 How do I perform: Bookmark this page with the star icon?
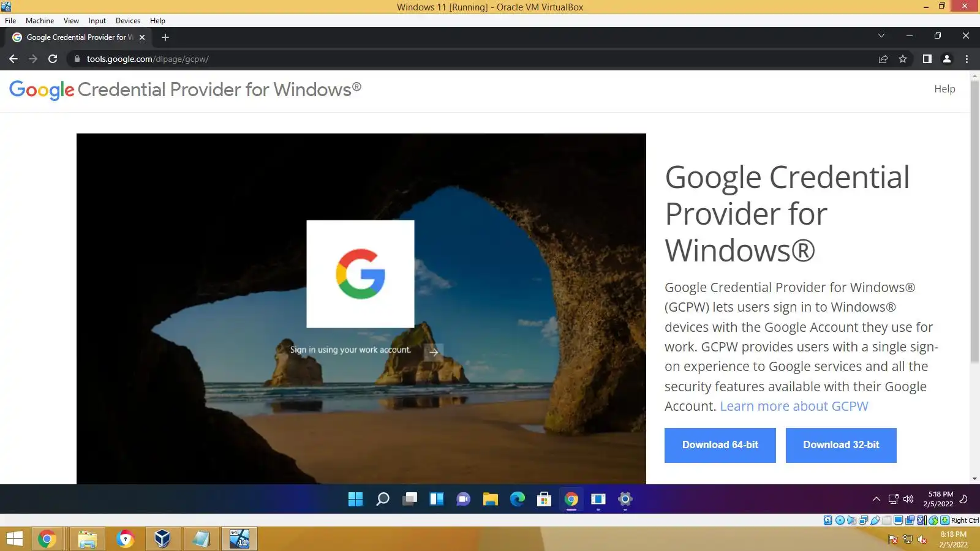pyautogui.click(x=903, y=59)
